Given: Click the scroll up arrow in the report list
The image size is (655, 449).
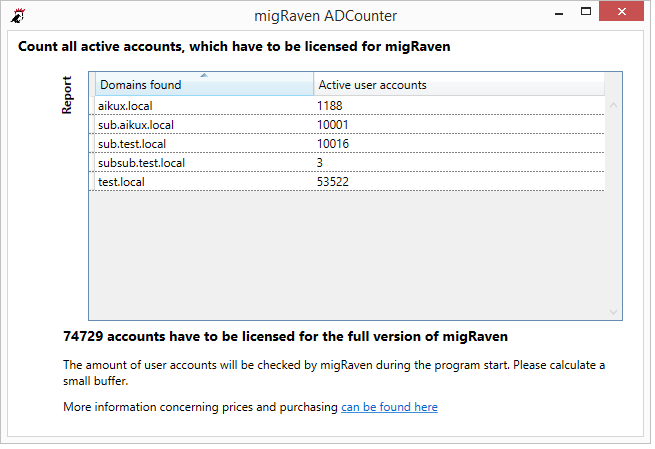Looking at the screenshot, I should tap(613, 105).
